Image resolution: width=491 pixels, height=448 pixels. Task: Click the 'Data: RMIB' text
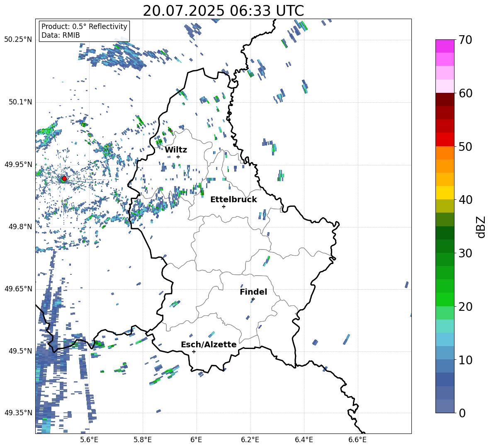pyautogui.click(x=61, y=35)
